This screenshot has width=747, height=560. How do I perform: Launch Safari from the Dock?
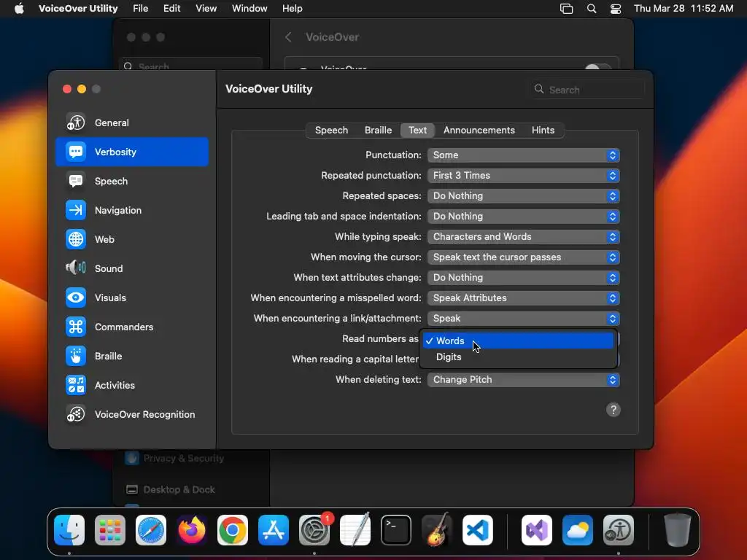coord(151,530)
